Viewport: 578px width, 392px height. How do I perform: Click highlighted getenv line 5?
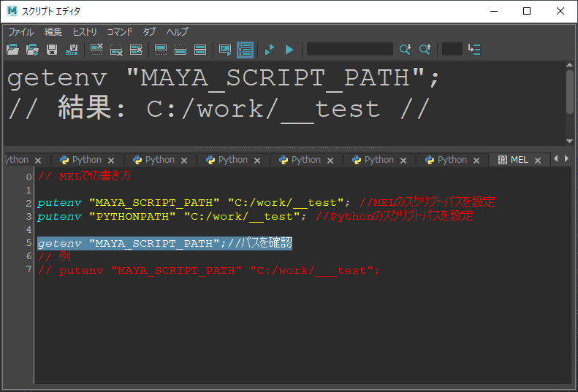click(x=164, y=243)
